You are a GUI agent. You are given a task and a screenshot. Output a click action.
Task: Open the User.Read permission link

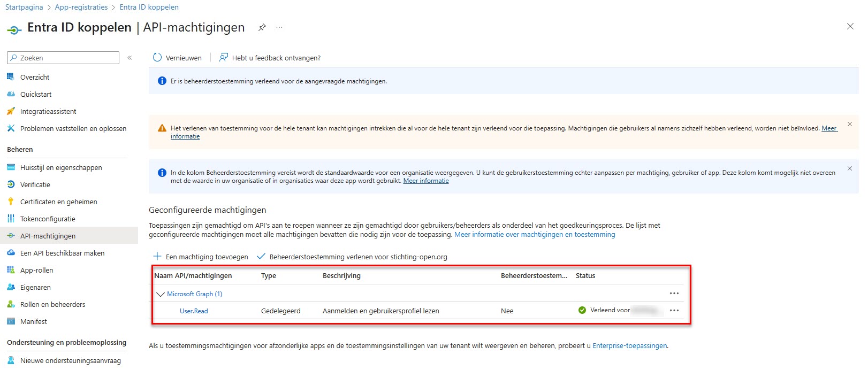pyautogui.click(x=194, y=311)
